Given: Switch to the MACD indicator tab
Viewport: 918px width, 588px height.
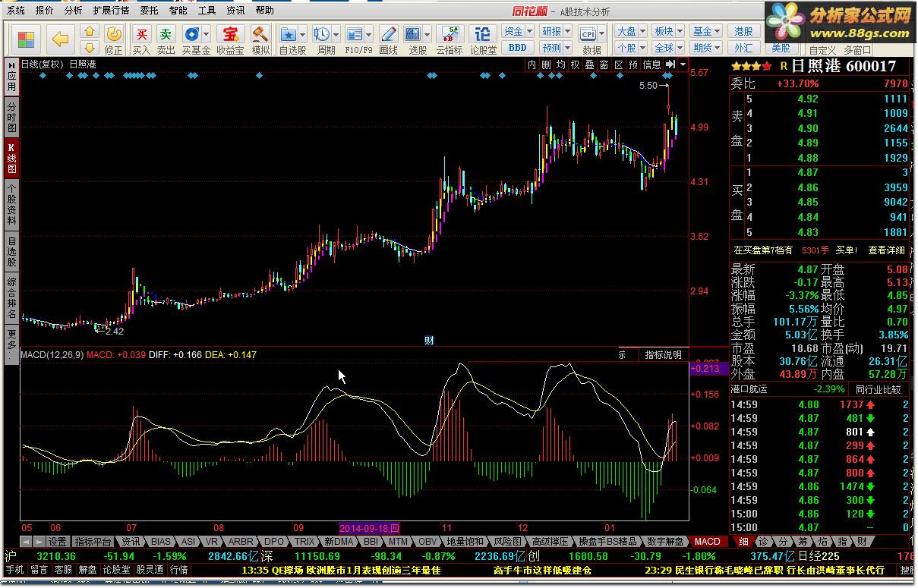Looking at the screenshot, I should coord(707,542).
